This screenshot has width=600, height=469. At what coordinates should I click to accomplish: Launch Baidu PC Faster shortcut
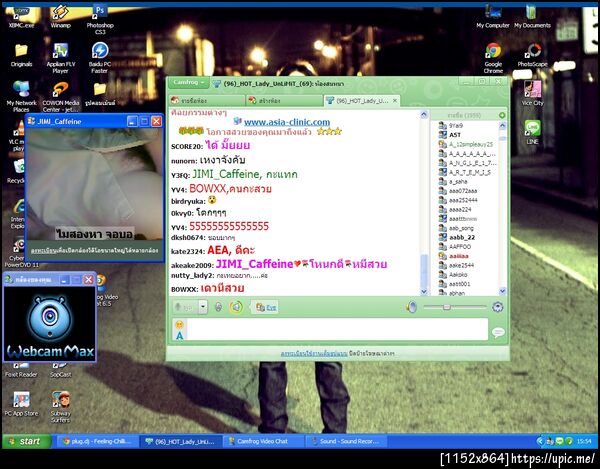[x=100, y=58]
